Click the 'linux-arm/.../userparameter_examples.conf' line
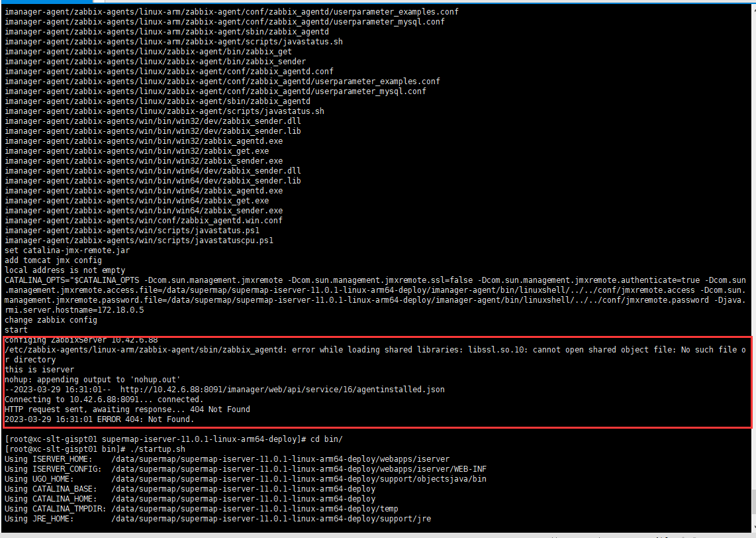The image size is (756, 538). (x=232, y=12)
